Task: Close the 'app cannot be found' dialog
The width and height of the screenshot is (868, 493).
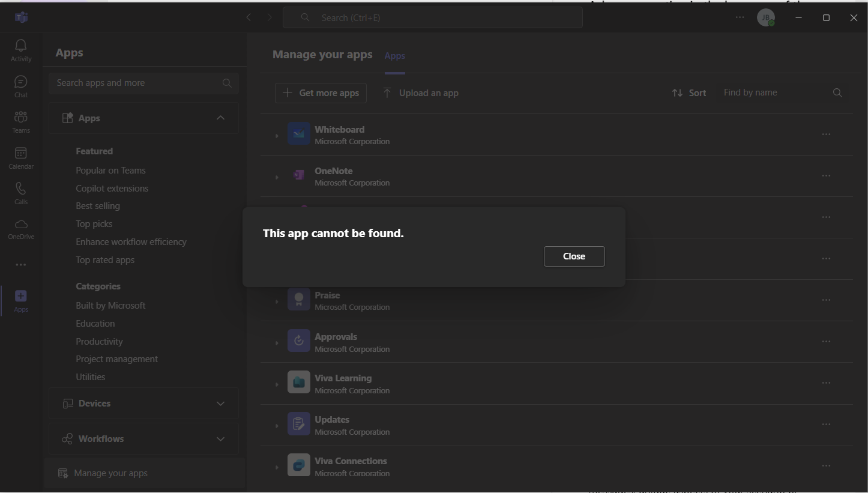Action: point(574,256)
